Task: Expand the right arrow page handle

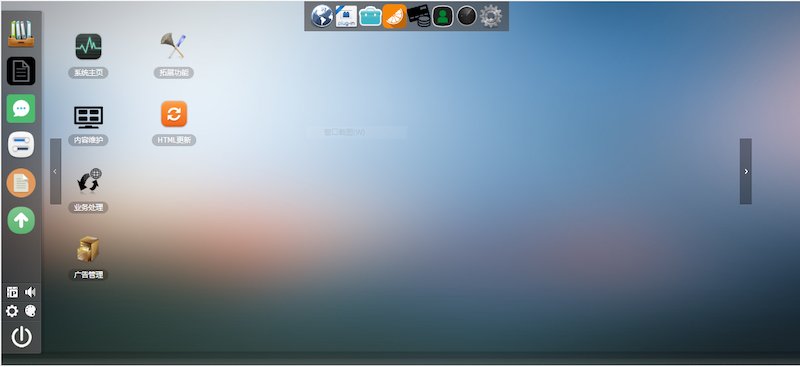Action: point(746,172)
